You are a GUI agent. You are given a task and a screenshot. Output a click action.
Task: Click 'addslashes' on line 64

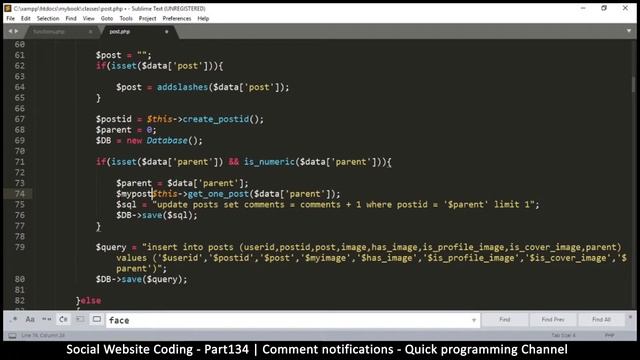click(182, 87)
